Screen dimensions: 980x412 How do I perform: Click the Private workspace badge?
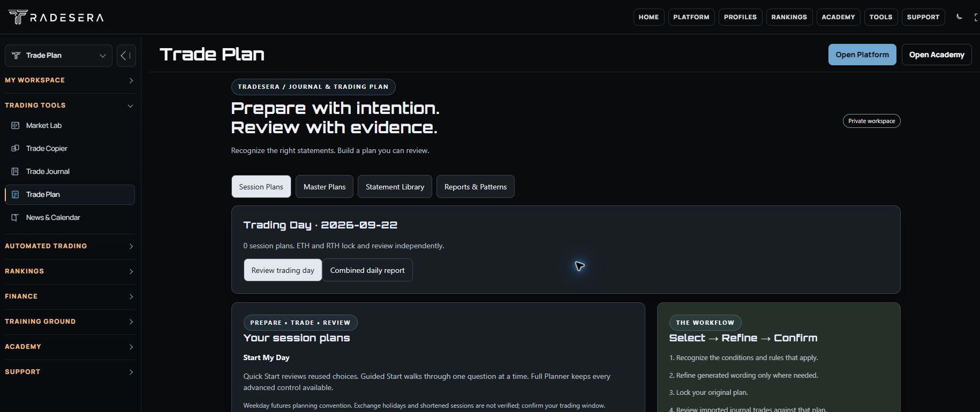click(872, 121)
